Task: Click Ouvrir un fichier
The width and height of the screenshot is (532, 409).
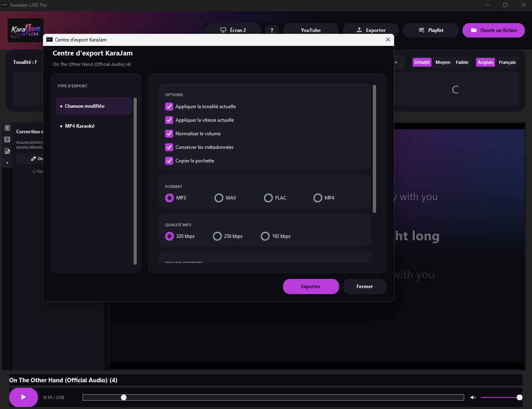Action: (494, 30)
